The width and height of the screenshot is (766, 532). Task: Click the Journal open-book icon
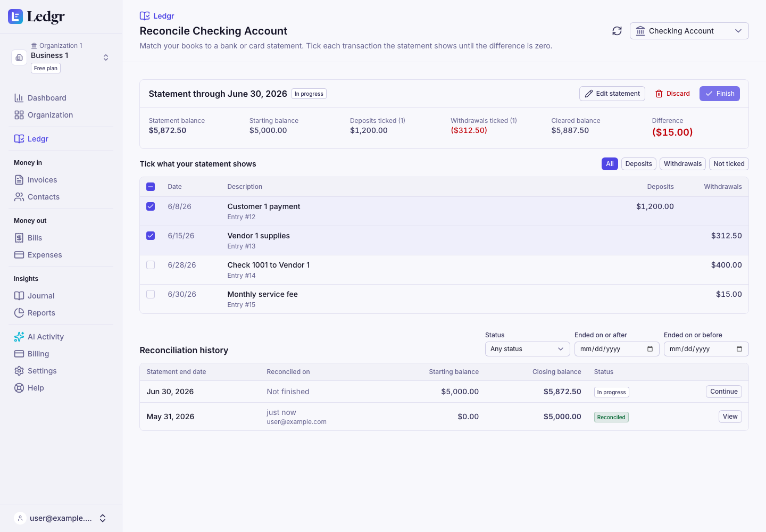(19, 296)
